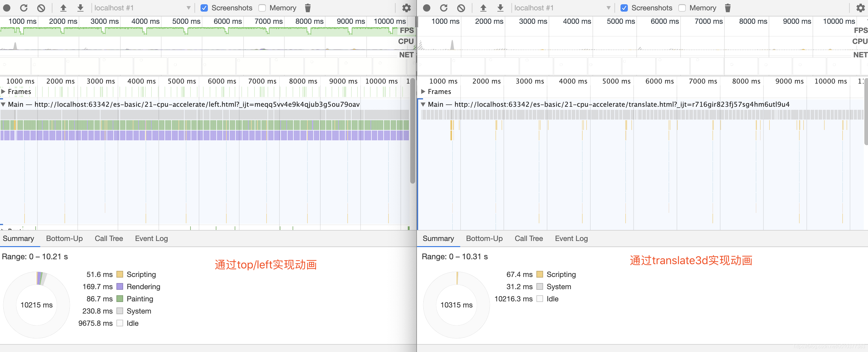Viewport: 868px width, 352px height.
Task: Click reload-and-profile icon in left panel
Action: [24, 8]
